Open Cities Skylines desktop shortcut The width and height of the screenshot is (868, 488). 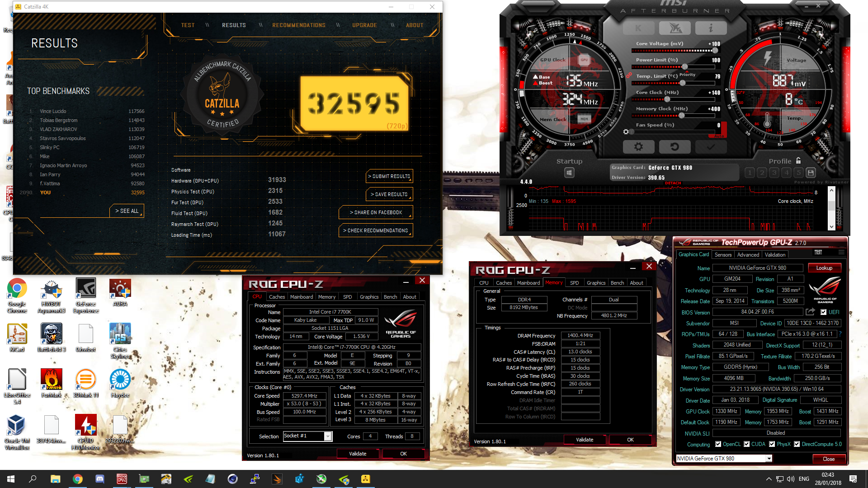[x=120, y=341]
